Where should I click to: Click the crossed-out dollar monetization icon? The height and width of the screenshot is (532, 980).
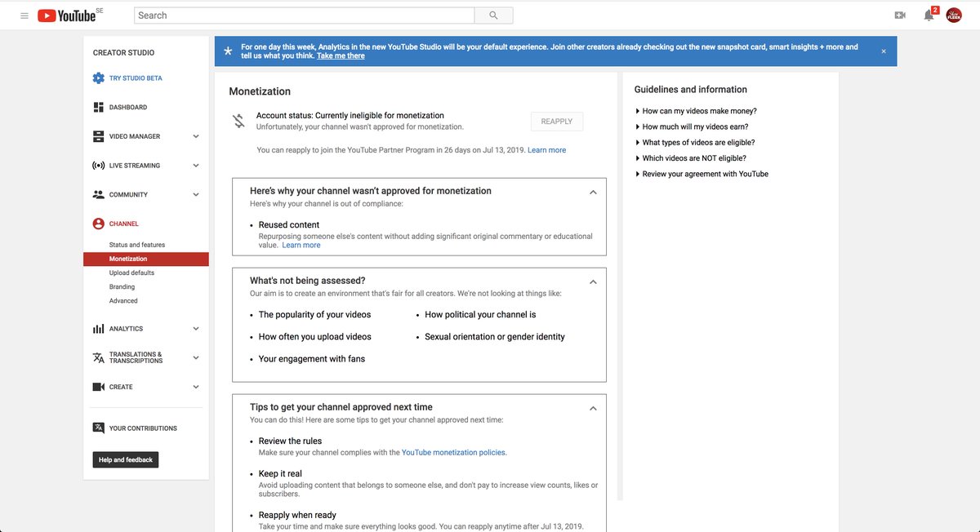tap(238, 121)
